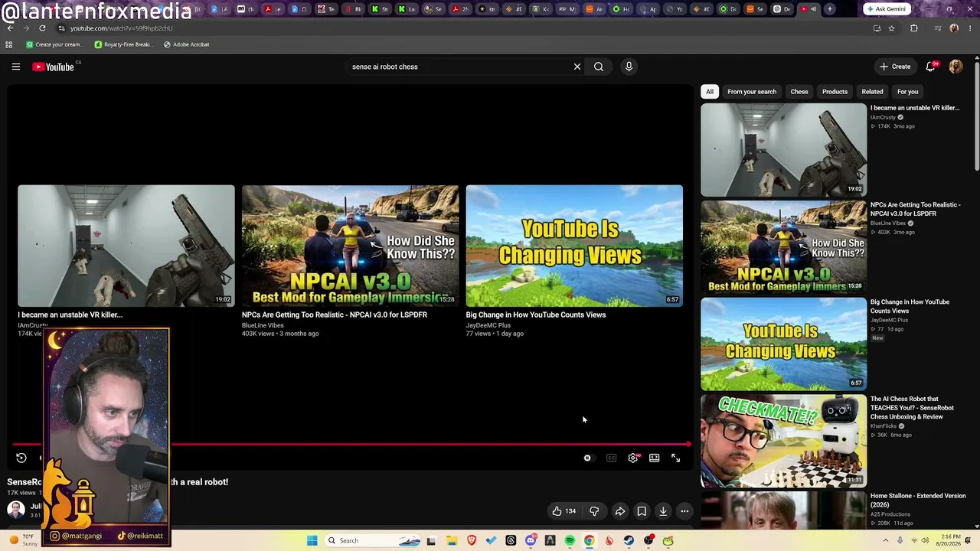
Task: Open the player settings gear
Action: pyautogui.click(x=633, y=458)
